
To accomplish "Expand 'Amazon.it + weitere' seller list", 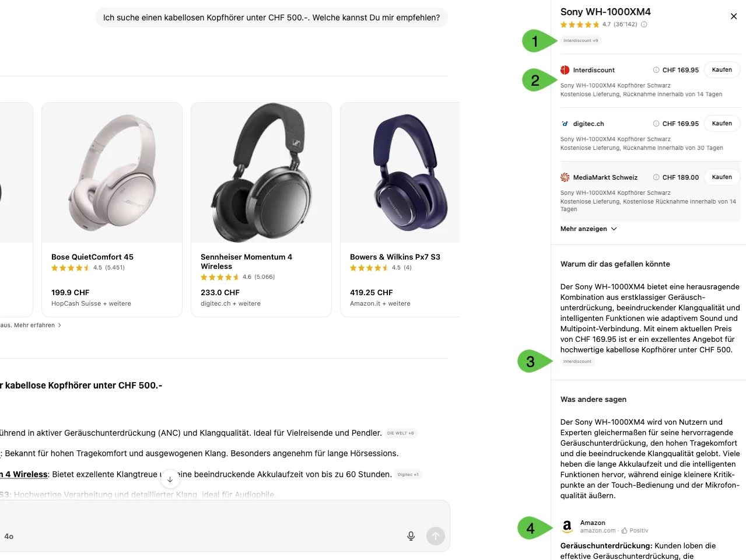I will (x=380, y=303).
